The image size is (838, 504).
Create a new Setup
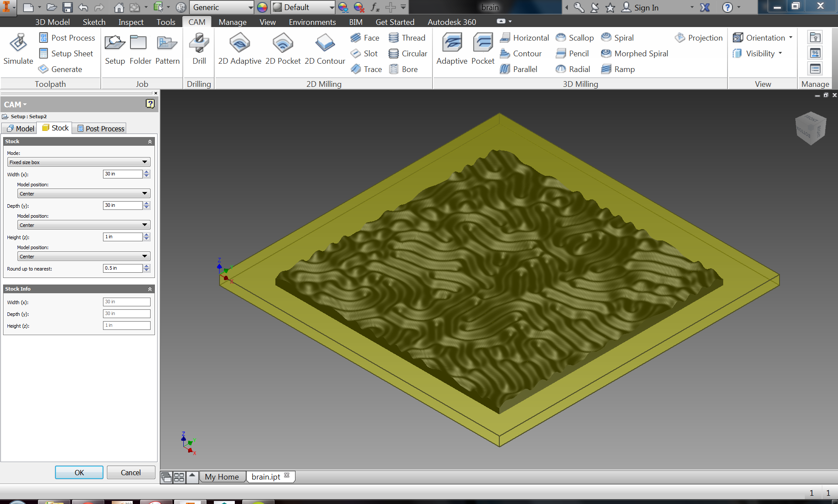(115, 49)
